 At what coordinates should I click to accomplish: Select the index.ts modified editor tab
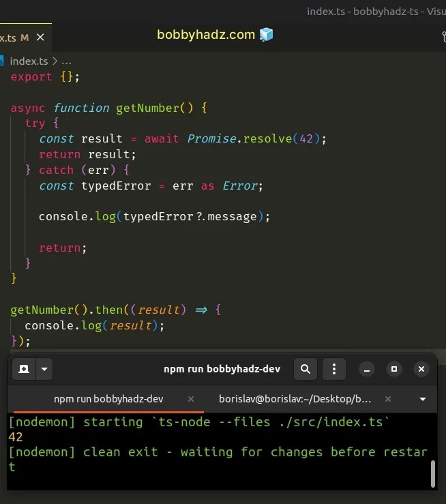point(25,38)
